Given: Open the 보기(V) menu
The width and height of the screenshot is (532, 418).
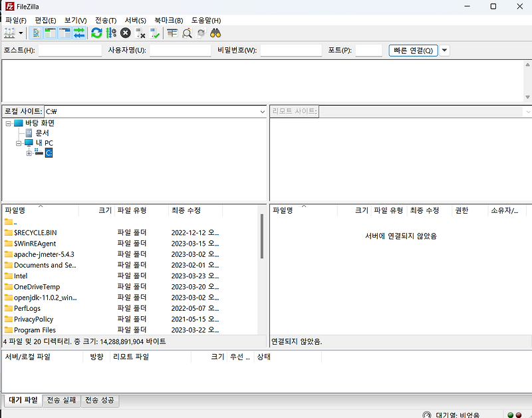Looking at the screenshot, I should [75, 21].
